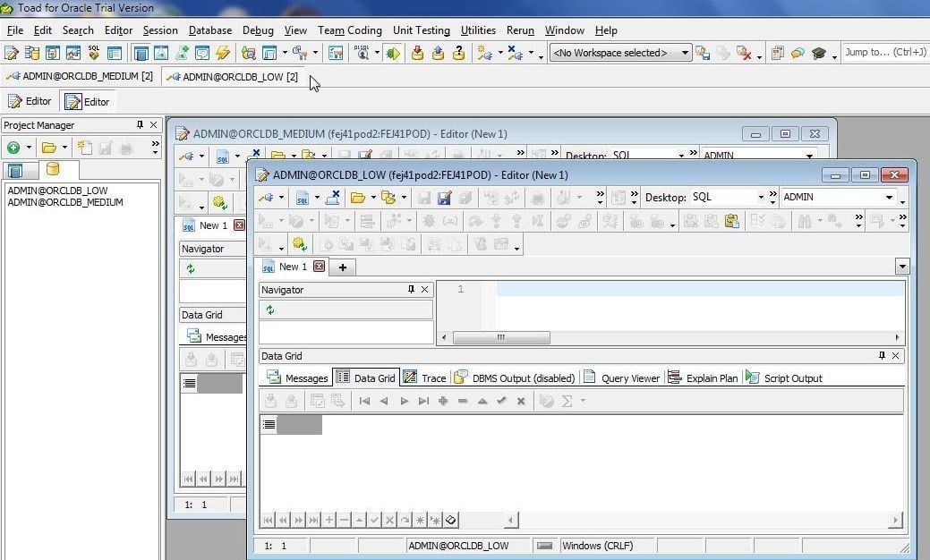
Task: Add a new editor tab with the plus button
Action: (x=342, y=267)
